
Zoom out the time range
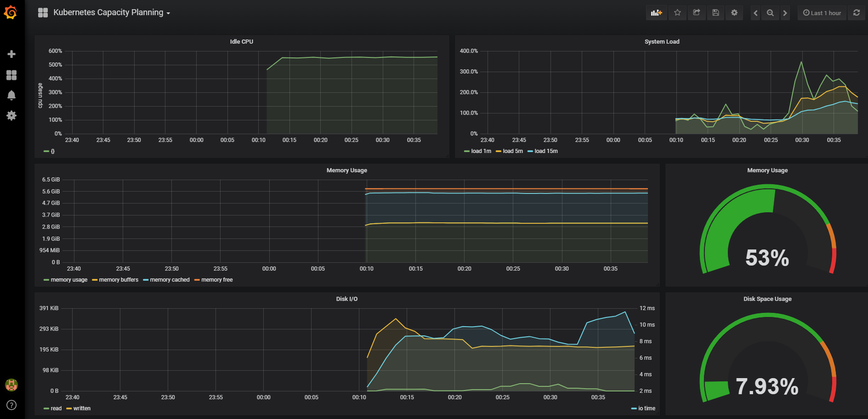pyautogui.click(x=770, y=13)
